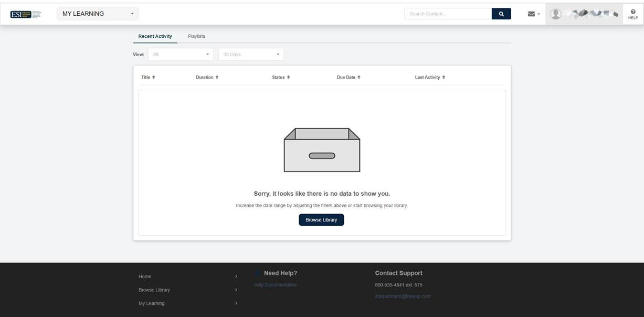Switch to the Playlists tab
644x317 pixels.
point(196,36)
